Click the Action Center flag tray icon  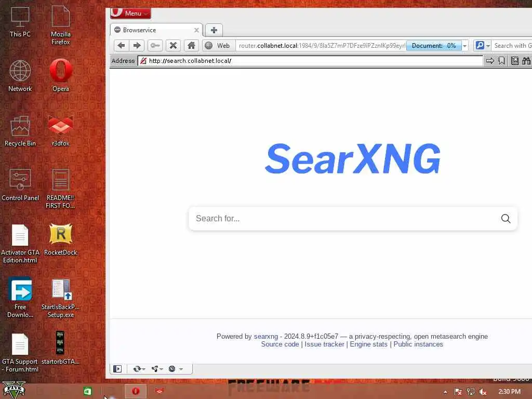[x=458, y=392]
